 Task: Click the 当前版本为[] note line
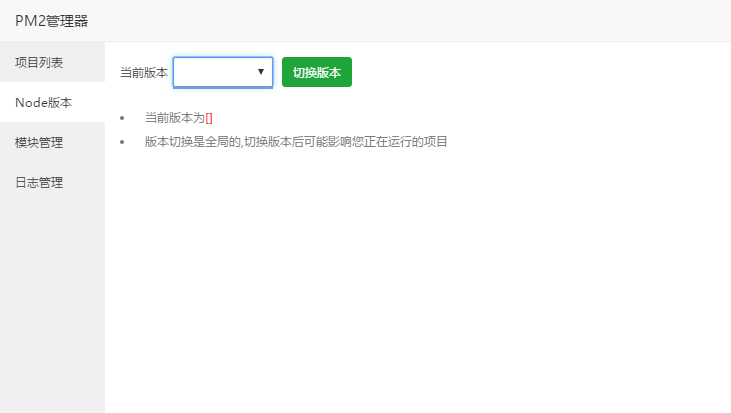pos(179,118)
